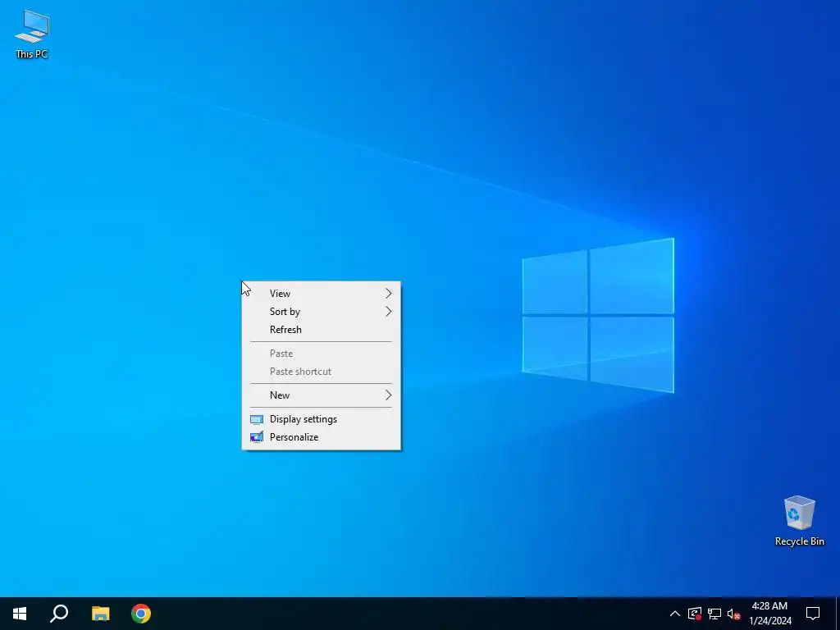Open taskbar search magnifier
Screen dimensions: 840x630
tap(59, 614)
